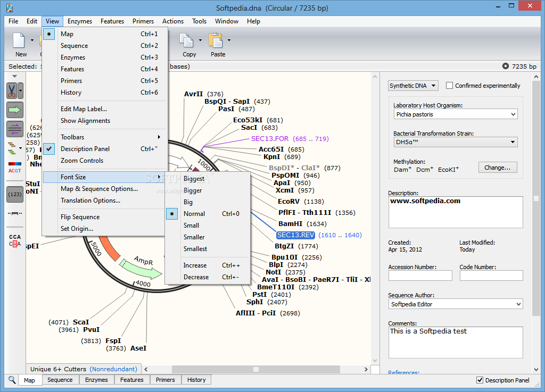
Task: Select the Small font size option
Action: (191, 226)
